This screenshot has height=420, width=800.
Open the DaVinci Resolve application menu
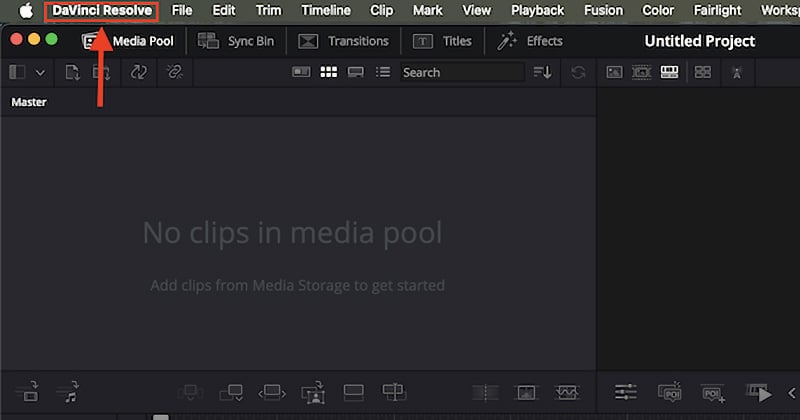tap(102, 11)
